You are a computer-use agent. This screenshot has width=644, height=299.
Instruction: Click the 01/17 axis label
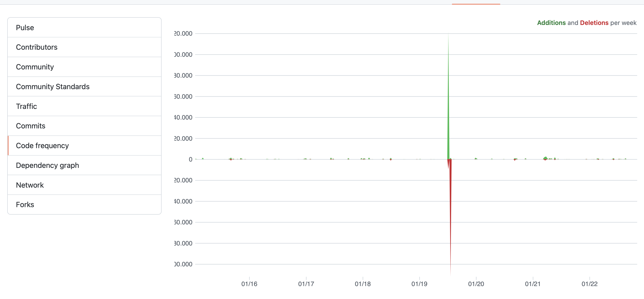(x=306, y=284)
